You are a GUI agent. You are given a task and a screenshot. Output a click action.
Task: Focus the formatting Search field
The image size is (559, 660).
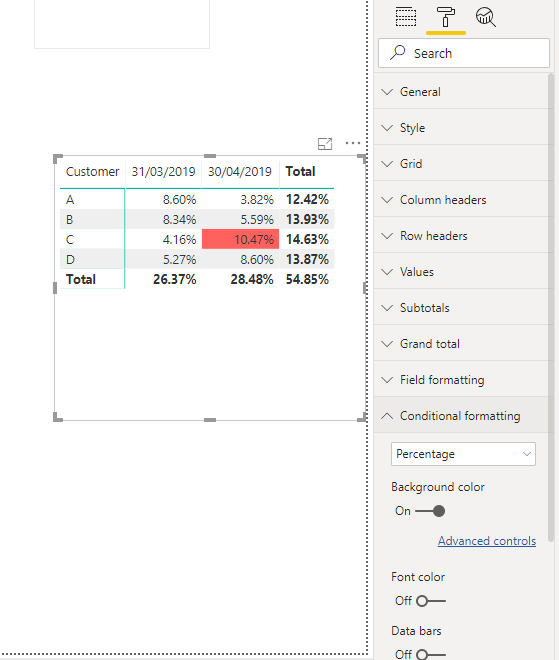coord(464,53)
